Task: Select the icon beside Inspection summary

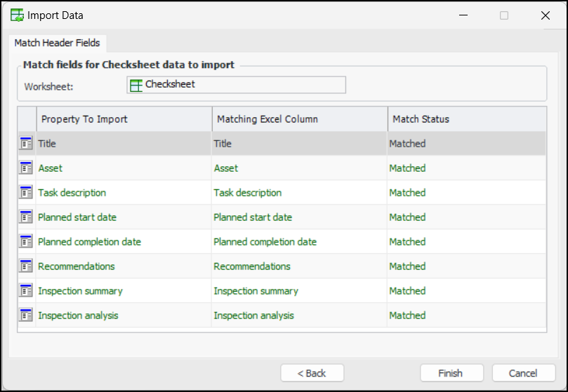Action: pos(26,291)
